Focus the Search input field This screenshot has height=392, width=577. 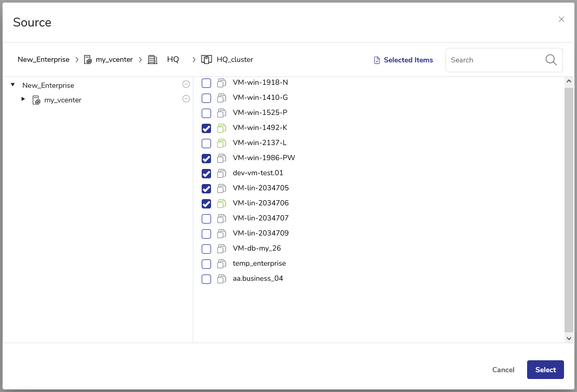tap(494, 60)
